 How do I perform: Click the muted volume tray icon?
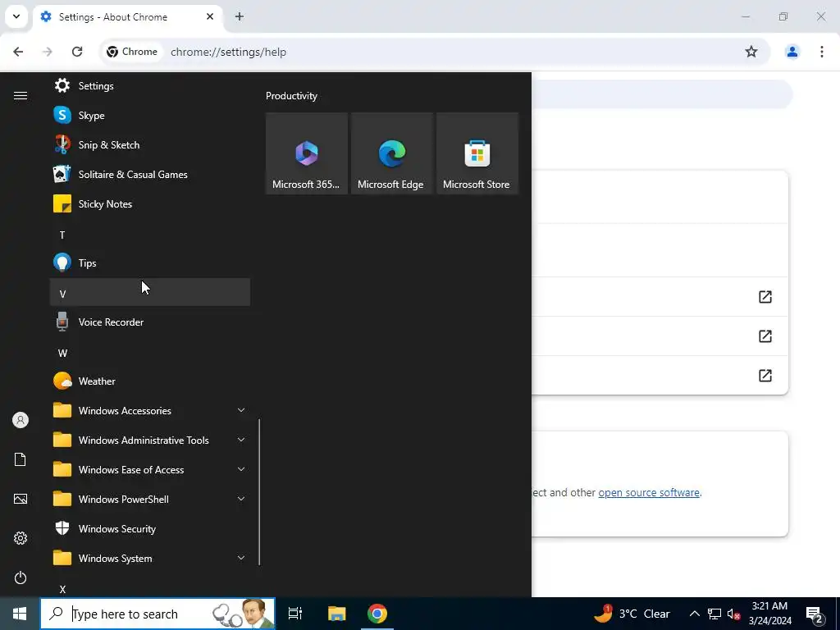click(x=733, y=614)
